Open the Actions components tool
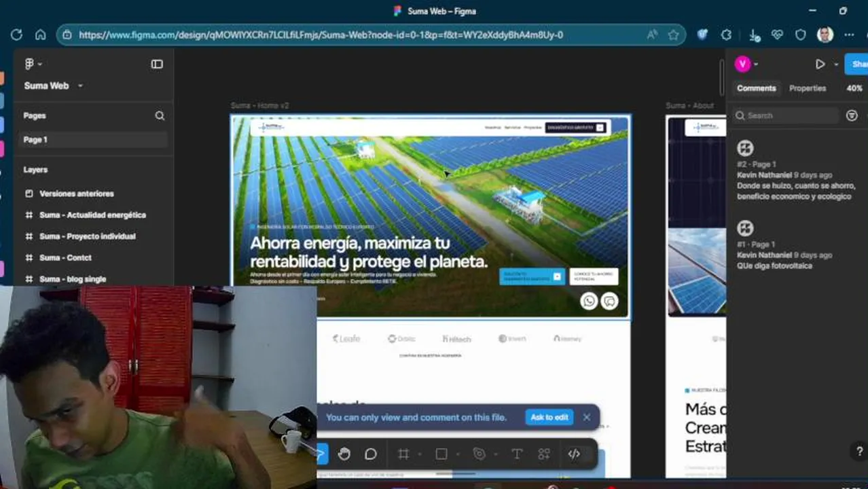This screenshot has width=868, height=489. coord(544,454)
